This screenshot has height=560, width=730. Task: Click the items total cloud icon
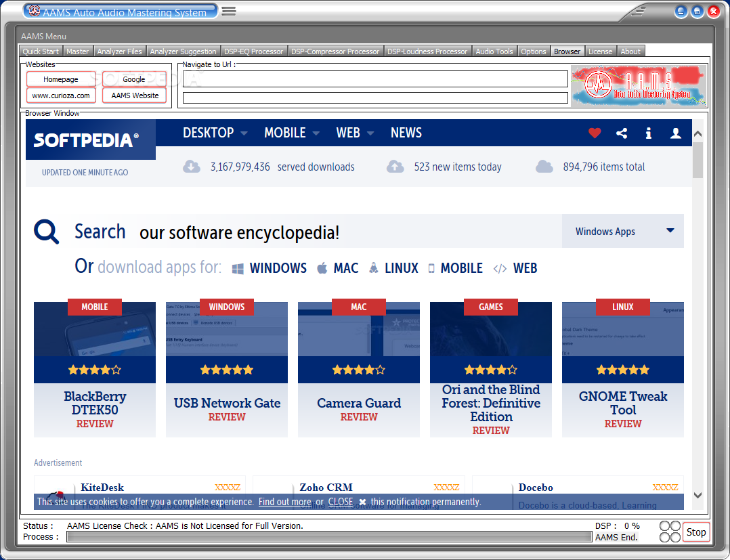tap(544, 166)
